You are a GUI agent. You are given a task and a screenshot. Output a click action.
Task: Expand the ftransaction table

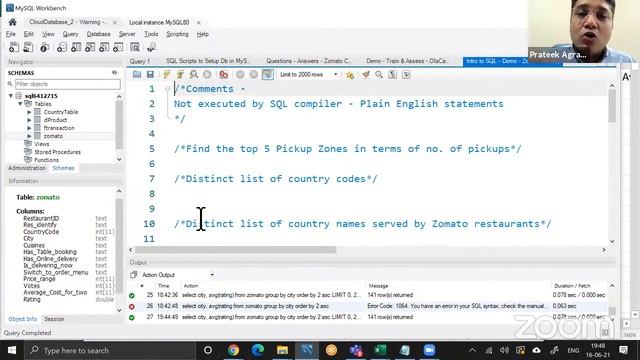point(29,128)
